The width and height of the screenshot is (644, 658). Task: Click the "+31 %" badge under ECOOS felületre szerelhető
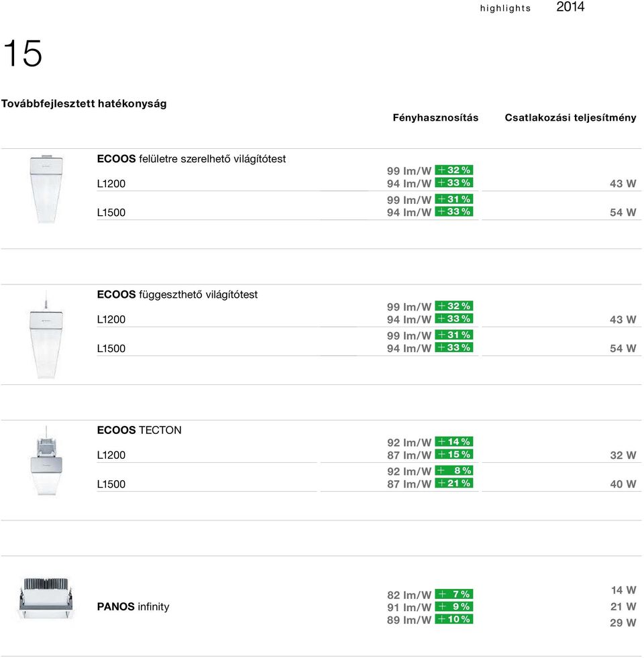tap(454, 199)
